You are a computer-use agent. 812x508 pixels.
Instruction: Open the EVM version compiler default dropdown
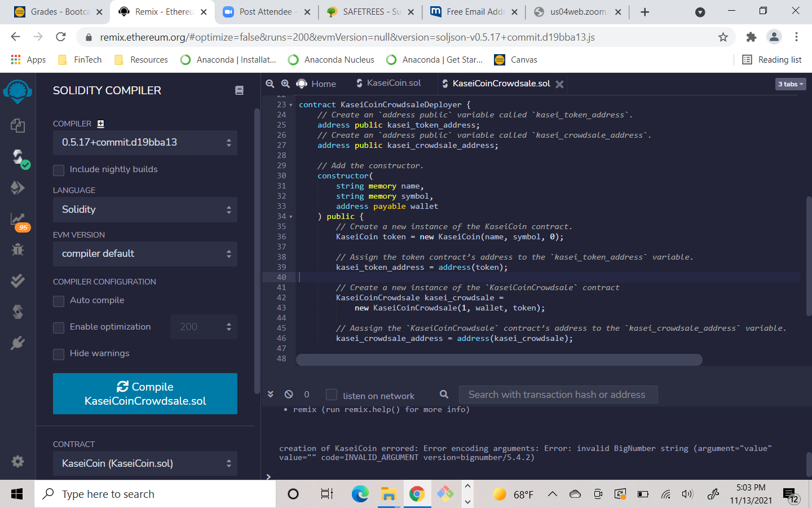(x=145, y=254)
